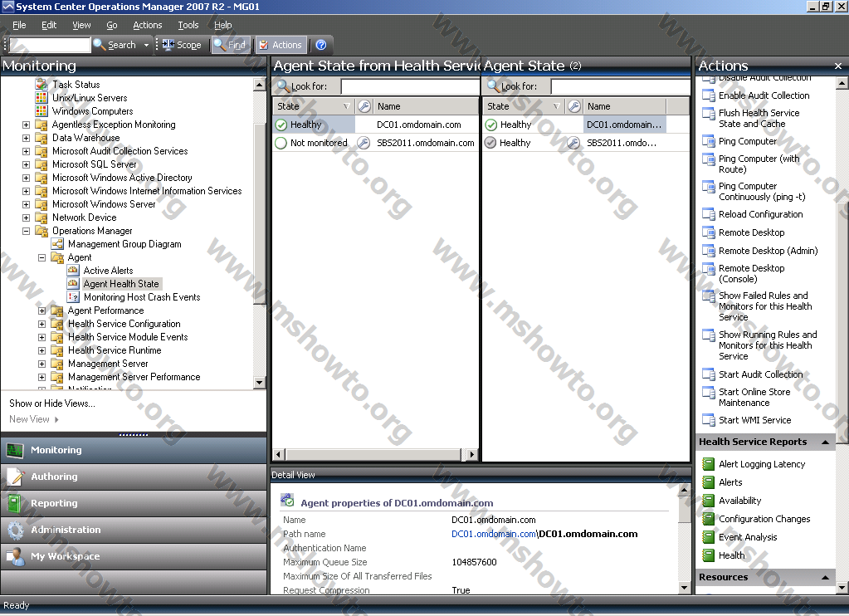
Task: Open the View menu
Action: pyautogui.click(x=82, y=25)
